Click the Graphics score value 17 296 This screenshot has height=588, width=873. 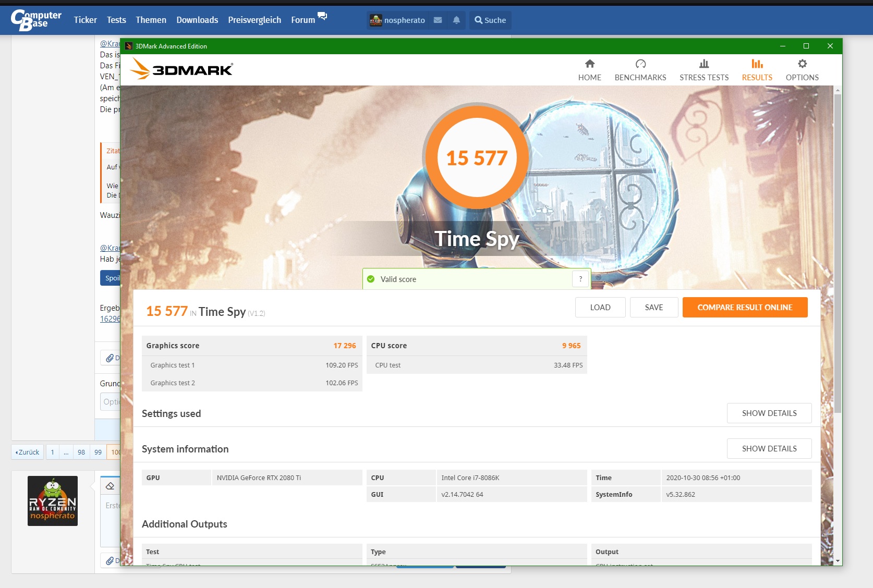click(x=345, y=346)
